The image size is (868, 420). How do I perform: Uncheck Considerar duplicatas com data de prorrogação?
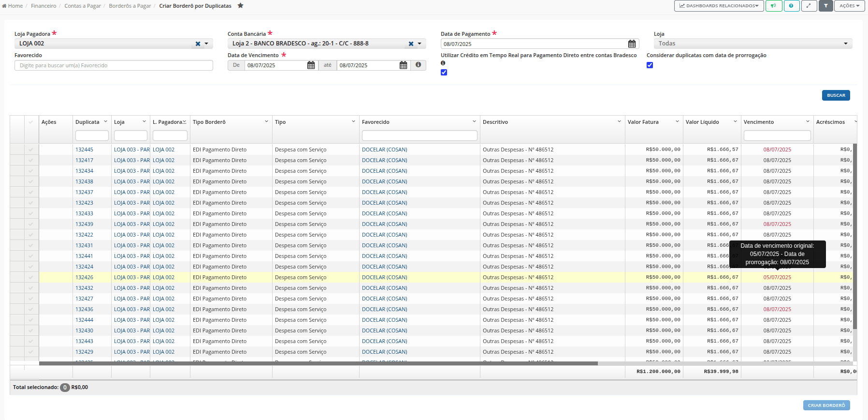[650, 65]
